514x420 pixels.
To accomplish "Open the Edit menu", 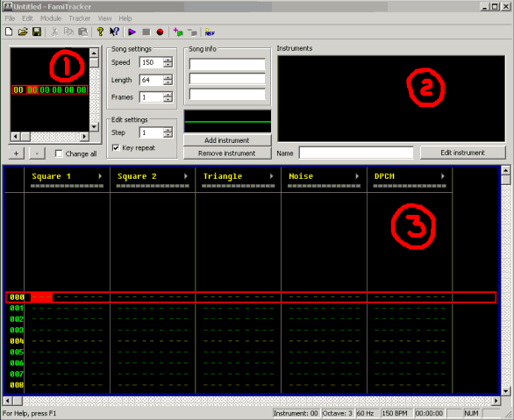I will click(27, 18).
